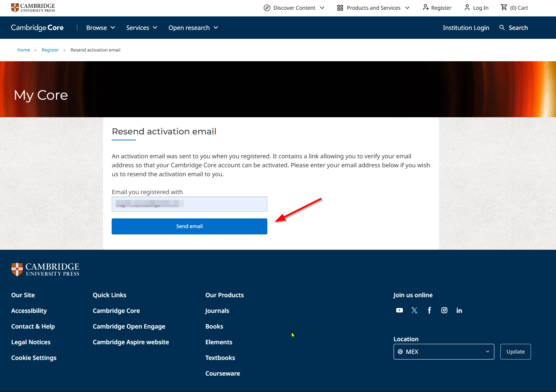Open Legal Notices footer link

[31, 342]
